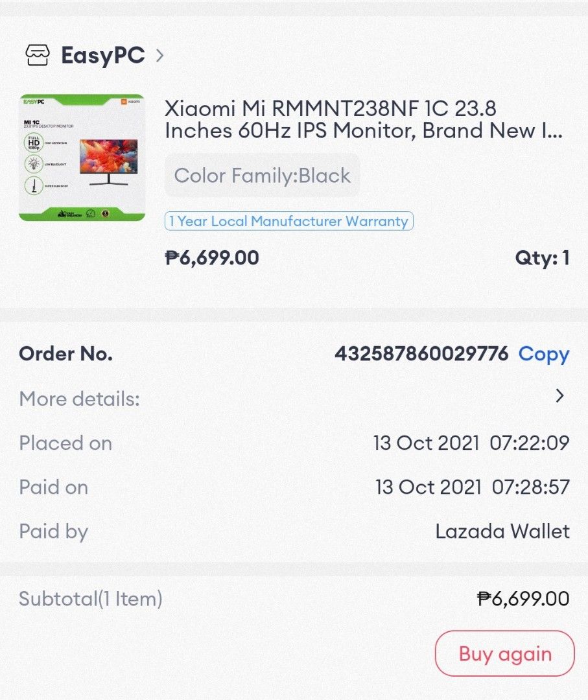588x700 pixels.
Task: Click the More details right arrow
Action: point(560,397)
